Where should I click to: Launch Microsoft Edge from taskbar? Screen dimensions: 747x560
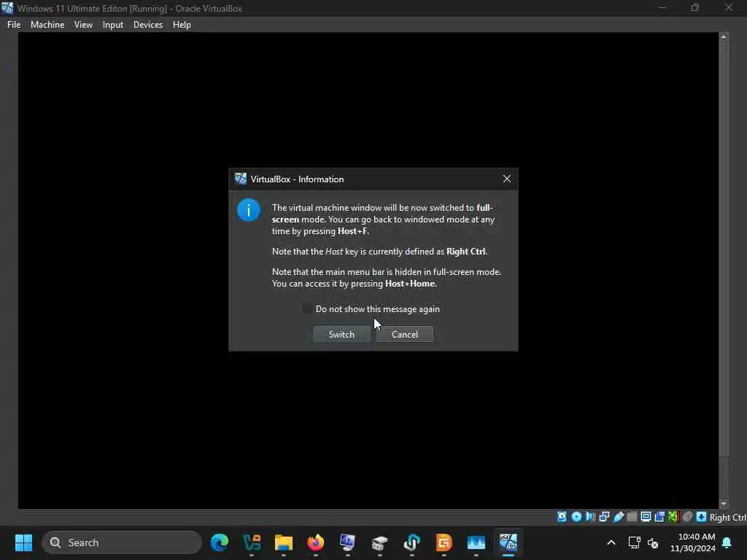(x=220, y=542)
